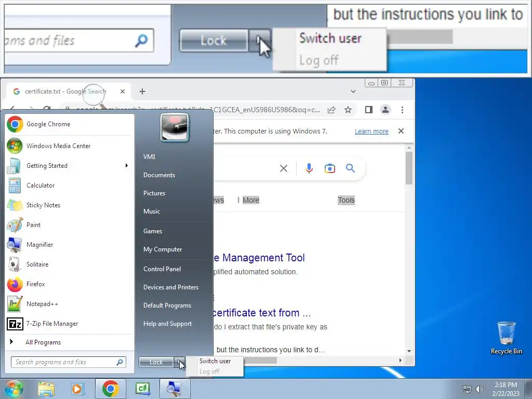
Task: Dismiss the Windows 7 infobar
Action: point(401,131)
